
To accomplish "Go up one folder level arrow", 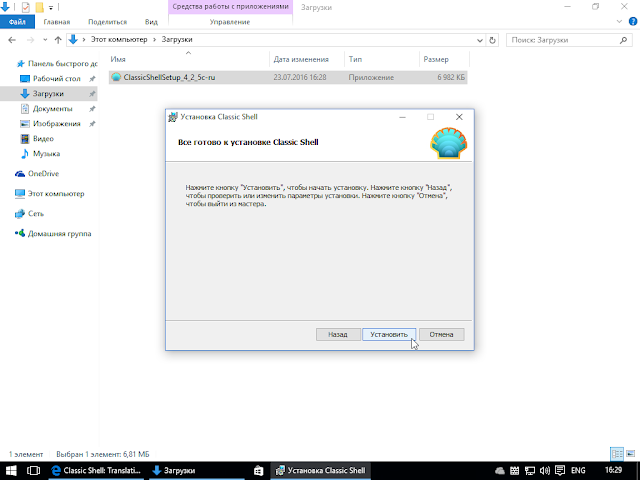I will point(58,40).
